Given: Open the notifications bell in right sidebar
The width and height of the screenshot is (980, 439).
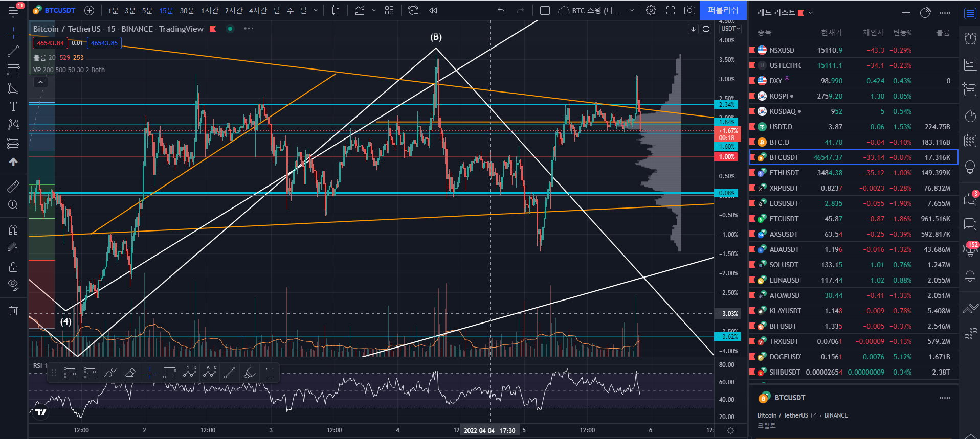Looking at the screenshot, I should 970,276.
